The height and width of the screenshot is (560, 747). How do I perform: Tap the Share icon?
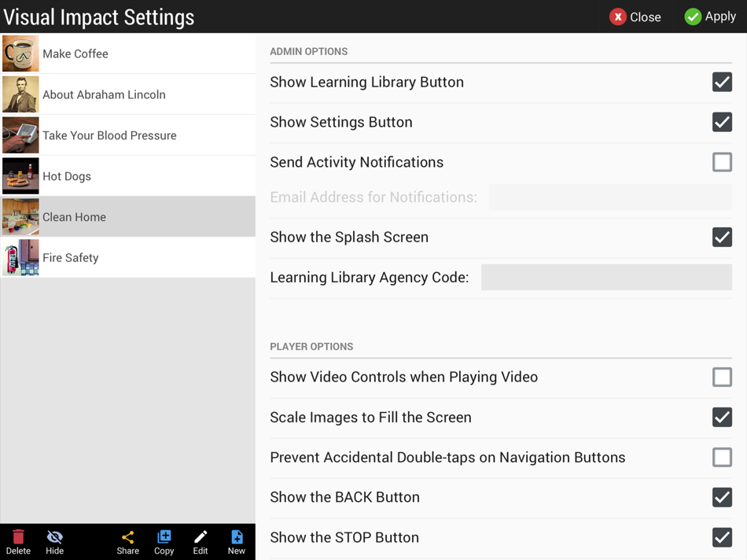point(127,537)
